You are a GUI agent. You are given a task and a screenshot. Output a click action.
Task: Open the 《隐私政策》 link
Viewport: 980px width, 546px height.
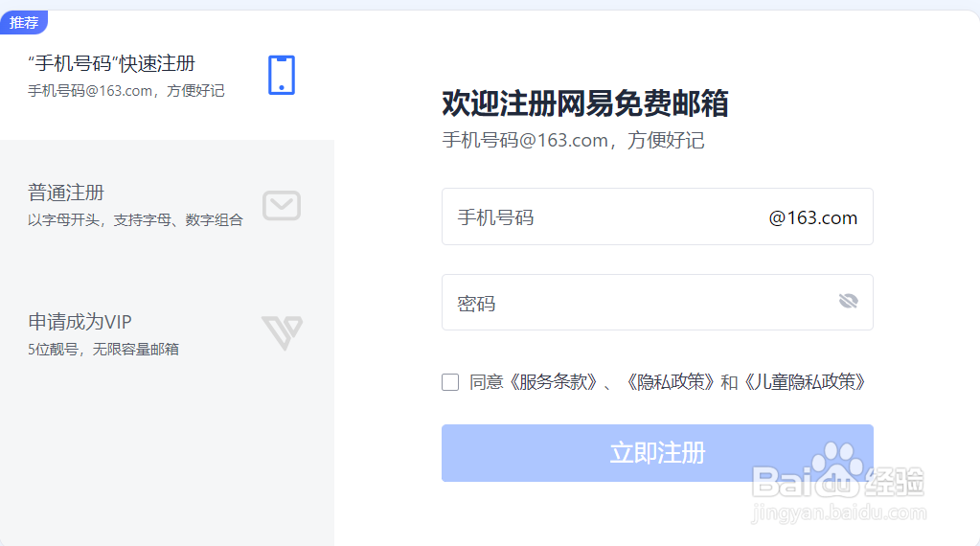tap(670, 381)
